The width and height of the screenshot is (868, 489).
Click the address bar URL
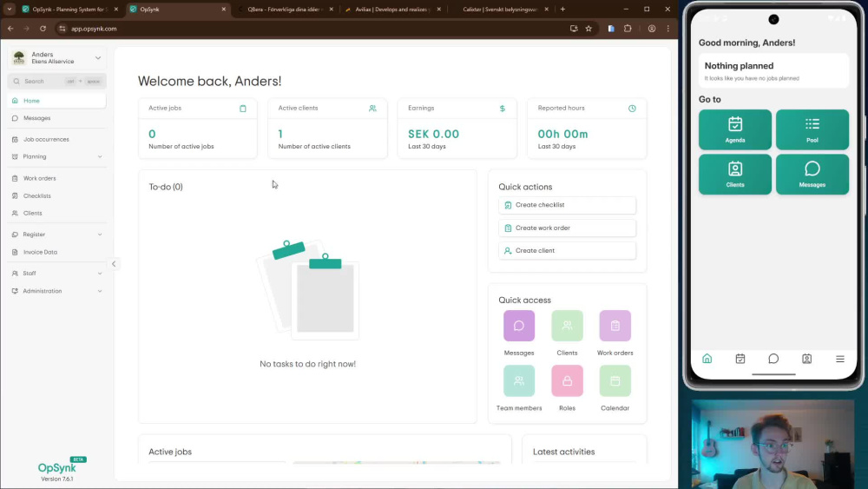pyautogui.click(x=94, y=29)
